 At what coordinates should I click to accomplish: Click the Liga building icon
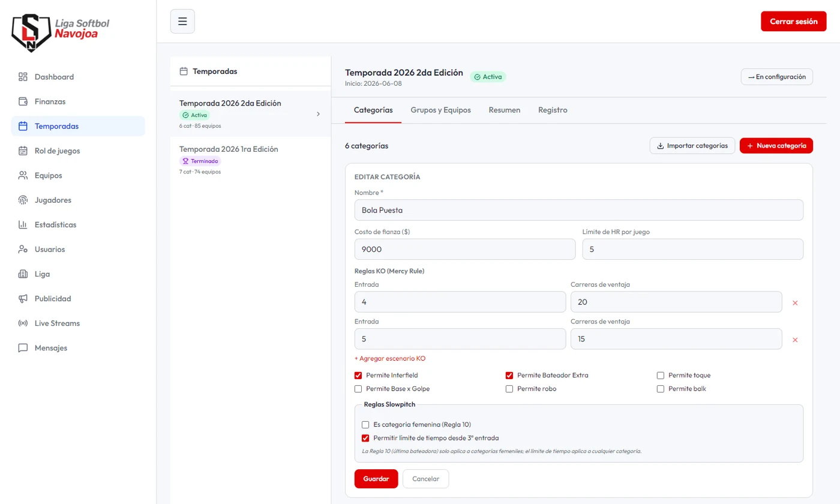[23, 274]
